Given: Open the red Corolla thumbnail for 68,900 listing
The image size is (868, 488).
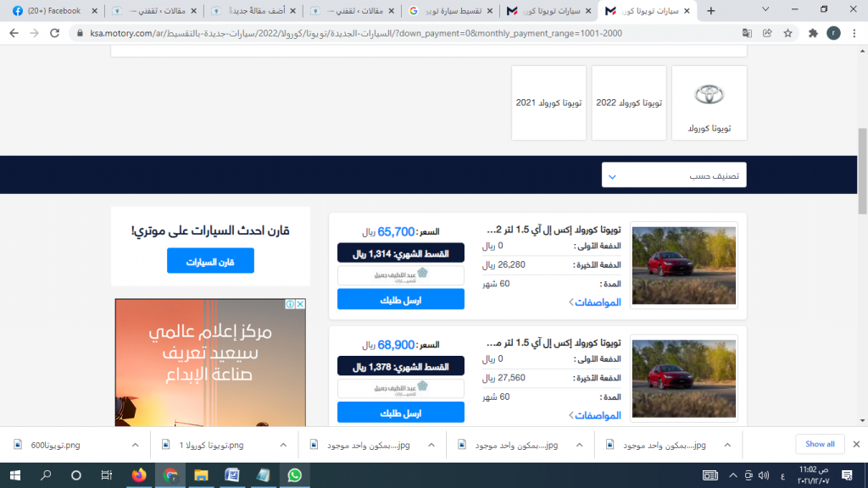Looking at the screenshot, I should pyautogui.click(x=684, y=379).
